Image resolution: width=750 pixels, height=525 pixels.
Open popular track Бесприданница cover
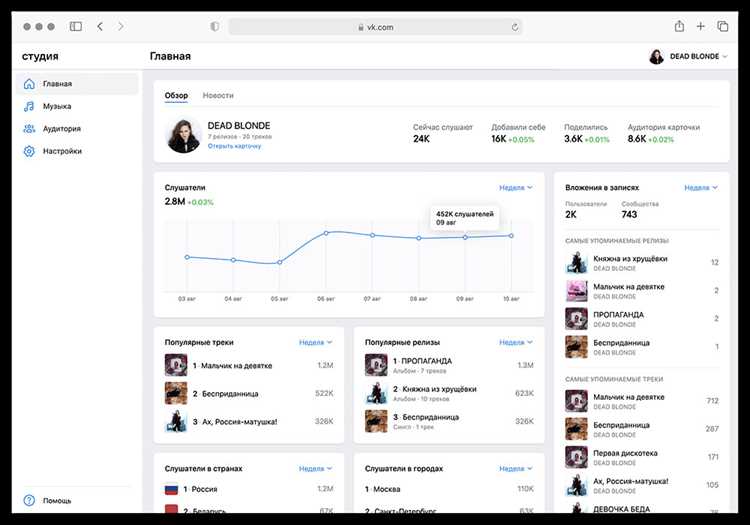point(176,394)
